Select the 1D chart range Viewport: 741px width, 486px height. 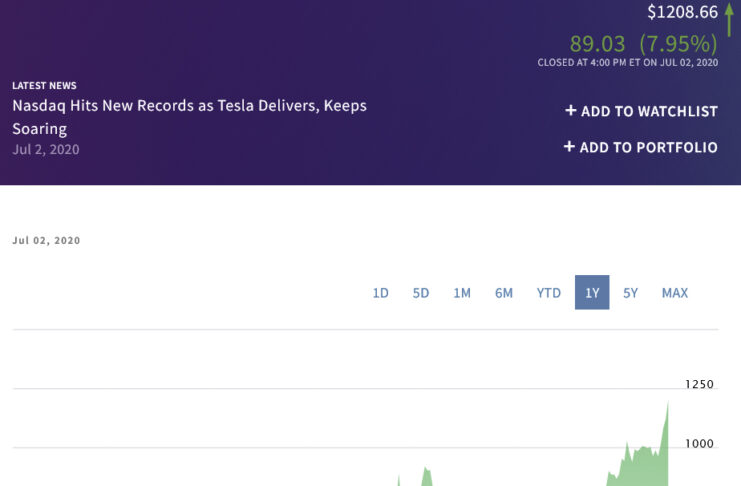[380, 293]
